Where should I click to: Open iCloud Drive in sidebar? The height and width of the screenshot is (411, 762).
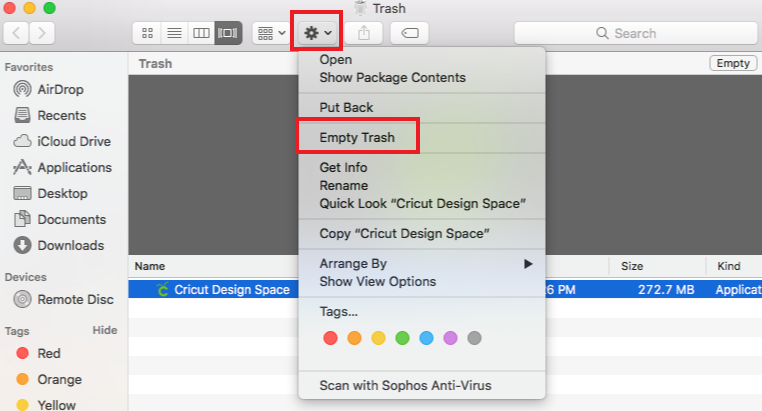click(x=73, y=141)
